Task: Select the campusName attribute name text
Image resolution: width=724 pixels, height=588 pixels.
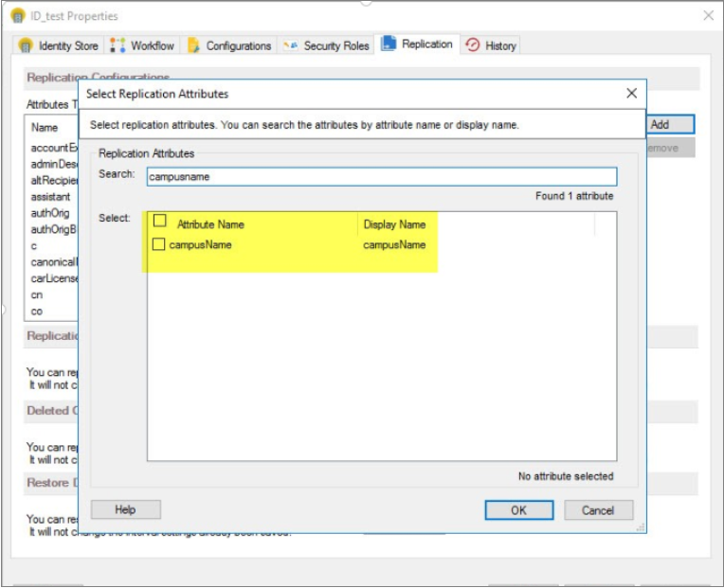Action: [200, 245]
